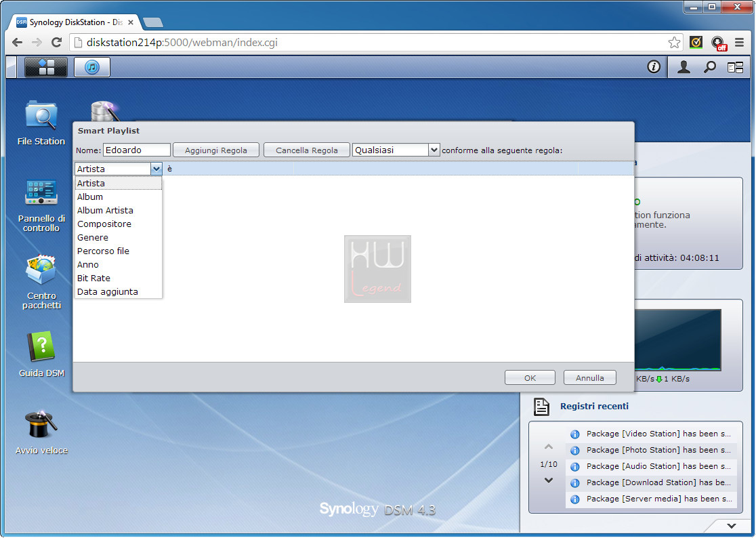Choose Genere option
The width and height of the screenshot is (756, 538).
click(118, 237)
